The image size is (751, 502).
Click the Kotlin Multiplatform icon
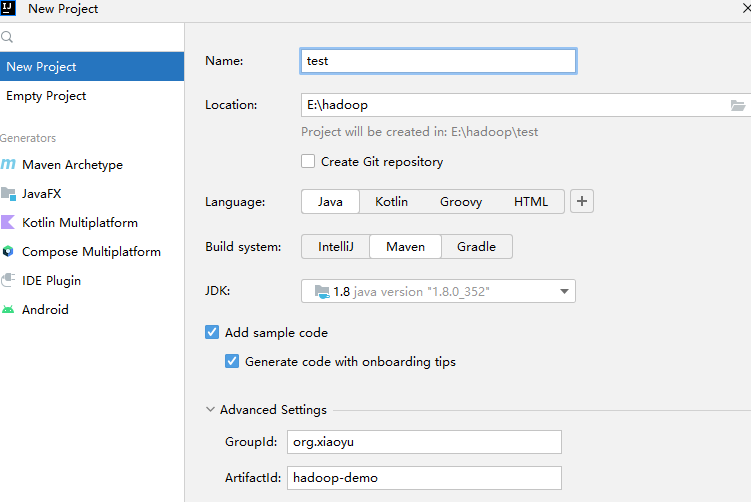point(8,222)
